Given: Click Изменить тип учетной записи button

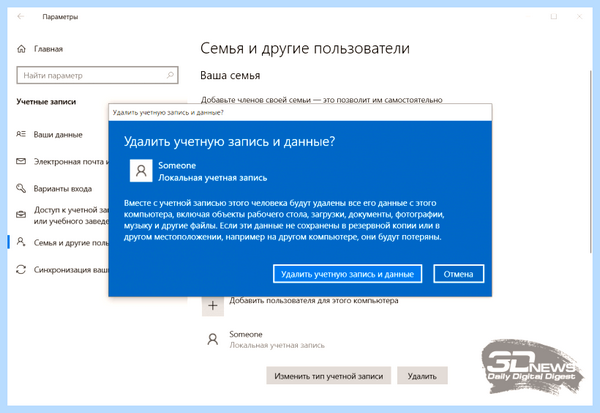Looking at the screenshot, I should [x=329, y=376].
